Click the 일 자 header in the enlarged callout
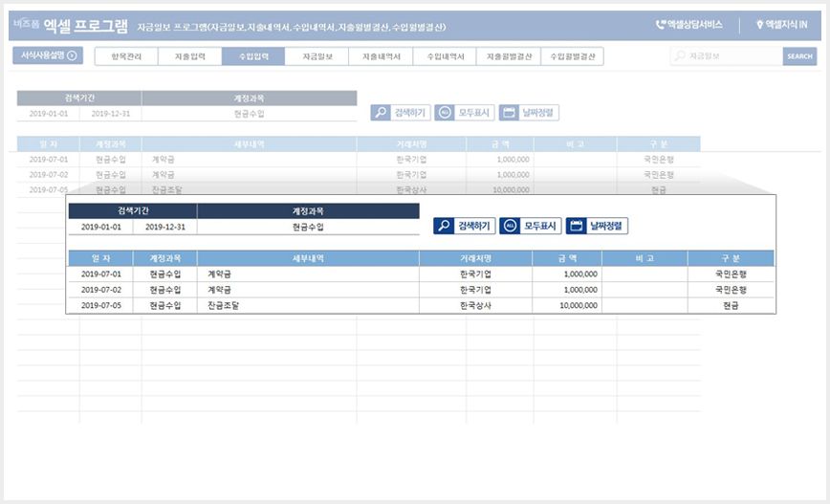This screenshot has width=830, height=504. tap(100, 258)
